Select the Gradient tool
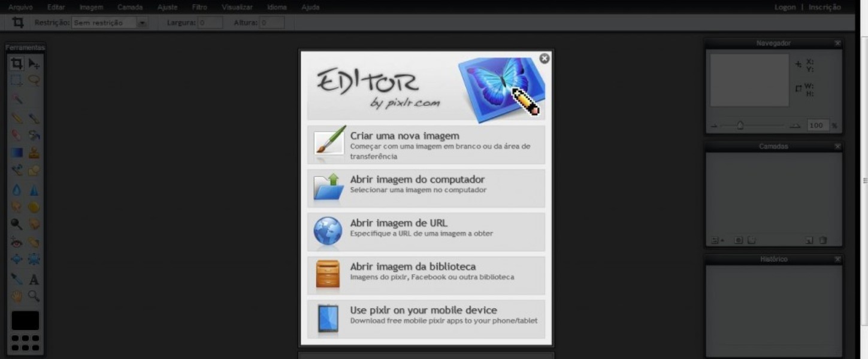 point(17,153)
